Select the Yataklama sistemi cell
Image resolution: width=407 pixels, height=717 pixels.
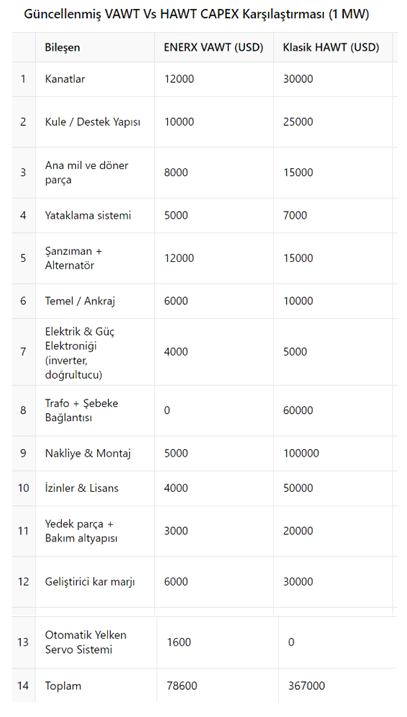(x=95, y=215)
